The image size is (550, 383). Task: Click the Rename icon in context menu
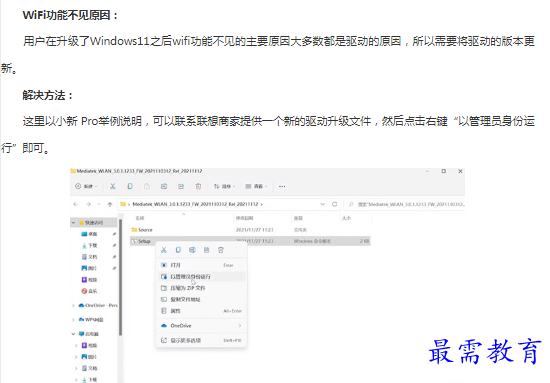[192, 250]
